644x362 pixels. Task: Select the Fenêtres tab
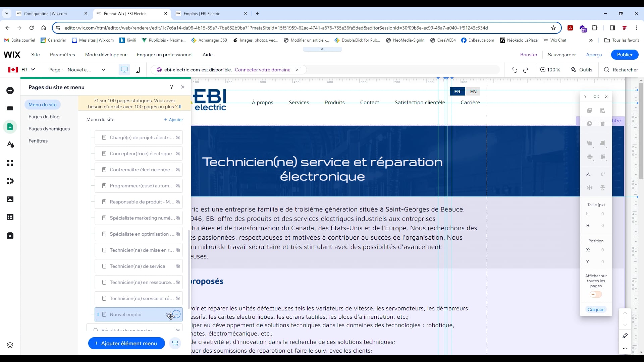[38, 141]
